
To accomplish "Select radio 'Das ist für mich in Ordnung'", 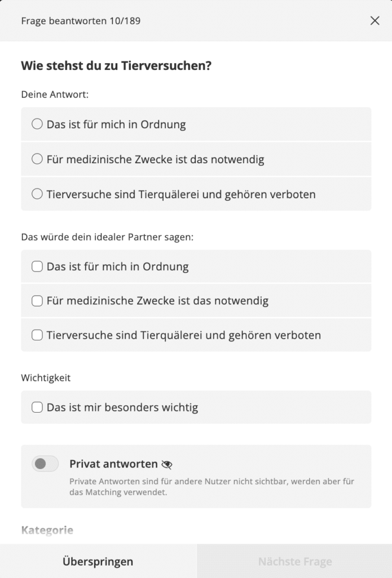I will [37, 124].
